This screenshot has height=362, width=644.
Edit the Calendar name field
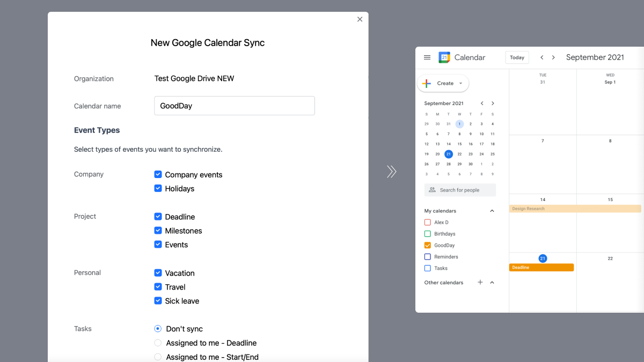coord(235,106)
